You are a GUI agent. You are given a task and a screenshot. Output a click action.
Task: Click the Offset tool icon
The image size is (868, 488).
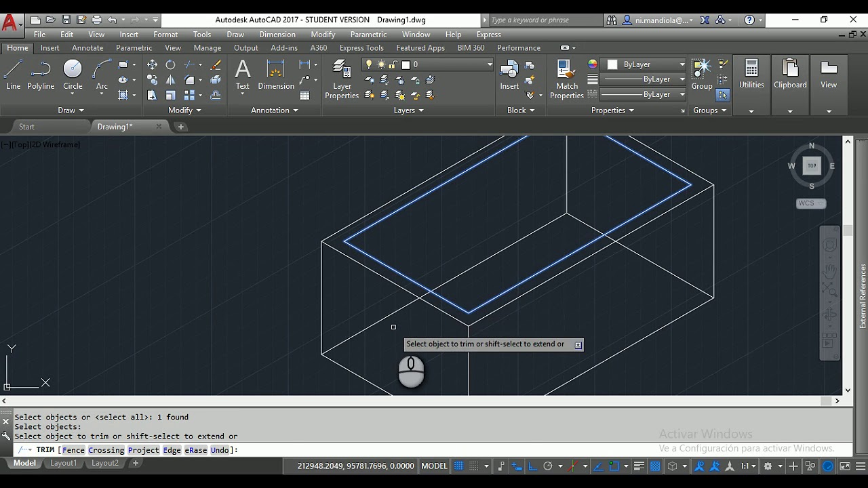tap(216, 96)
